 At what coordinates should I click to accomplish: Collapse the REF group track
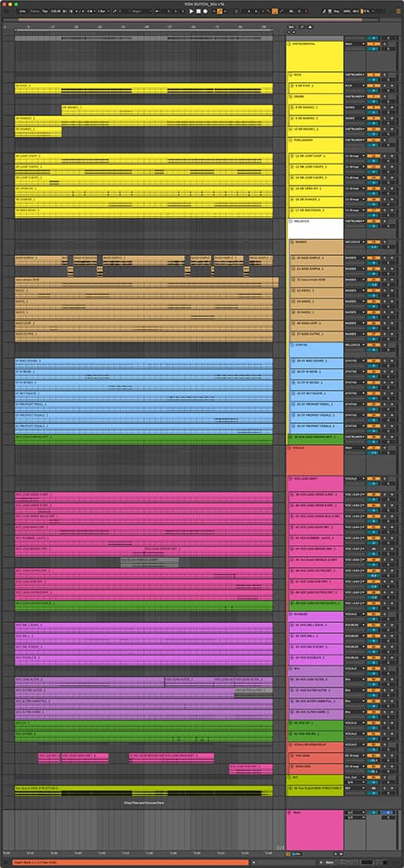[x=290, y=776]
